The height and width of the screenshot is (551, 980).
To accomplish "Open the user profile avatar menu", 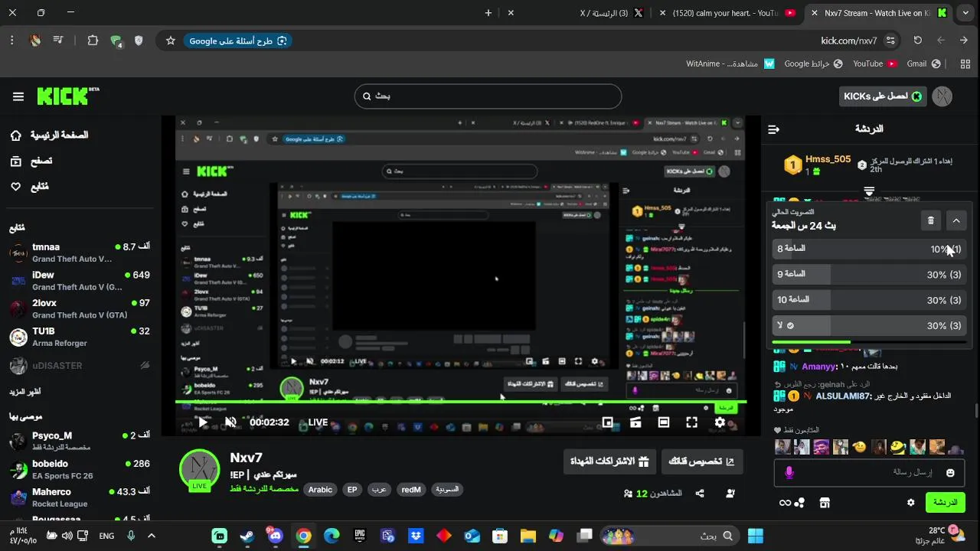I will [x=942, y=96].
